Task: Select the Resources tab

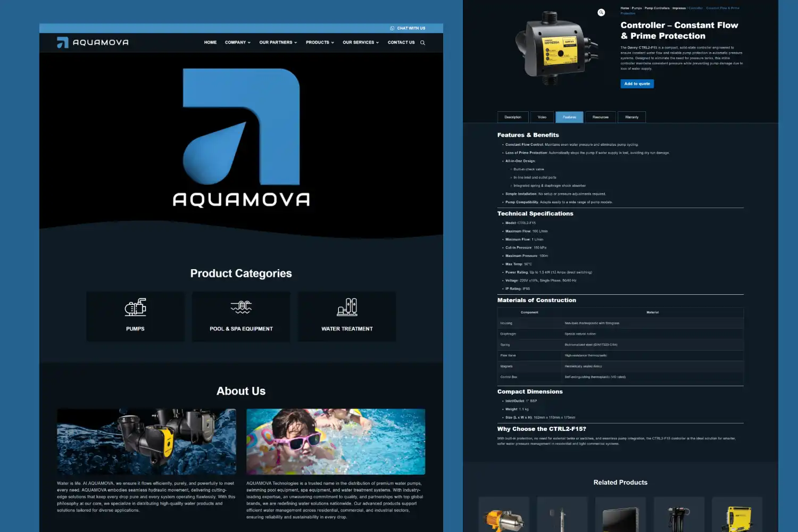Action: point(600,117)
